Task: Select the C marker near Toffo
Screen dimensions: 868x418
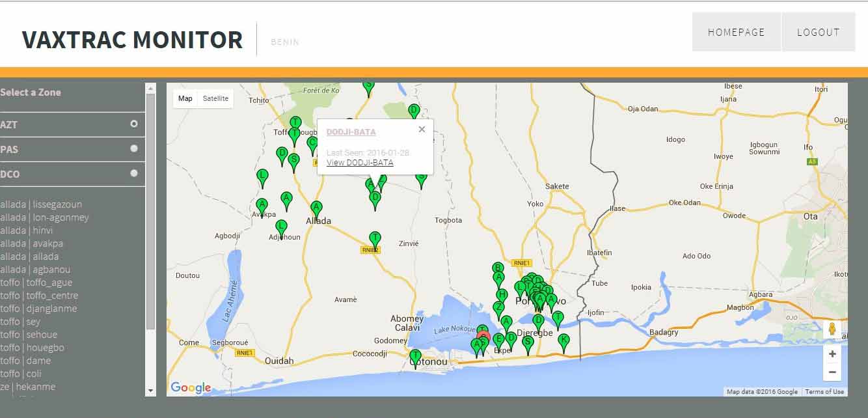Action: click(x=312, y=145)
